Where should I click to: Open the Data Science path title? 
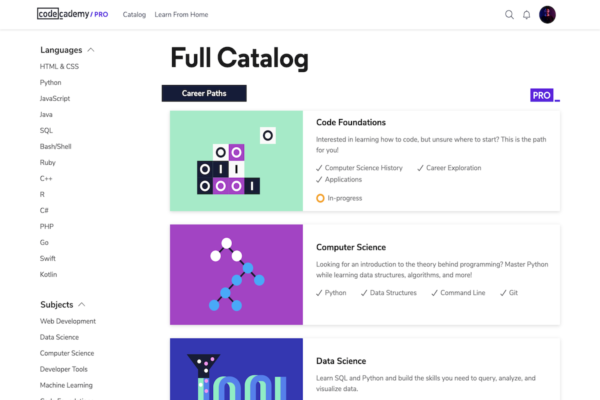[x=341, y=361]
